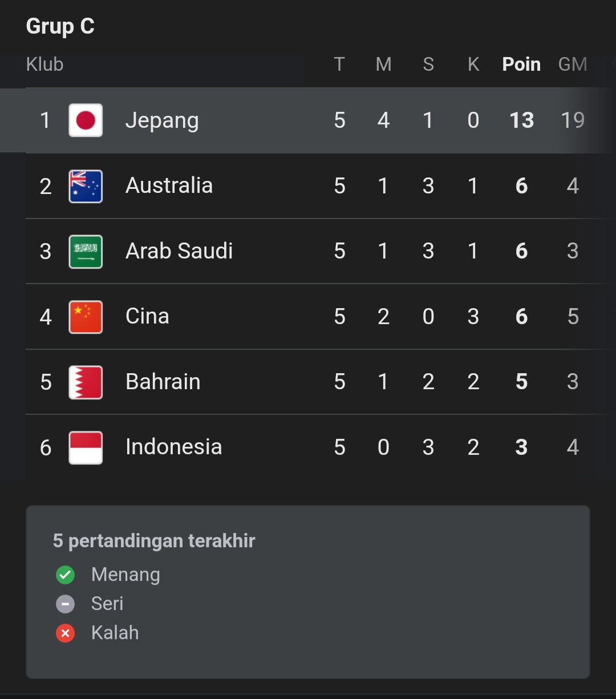Image resolution: width=616 pixels, height=699 pixels.
Task: Open the Australia team link
Action: click(169, 185)
